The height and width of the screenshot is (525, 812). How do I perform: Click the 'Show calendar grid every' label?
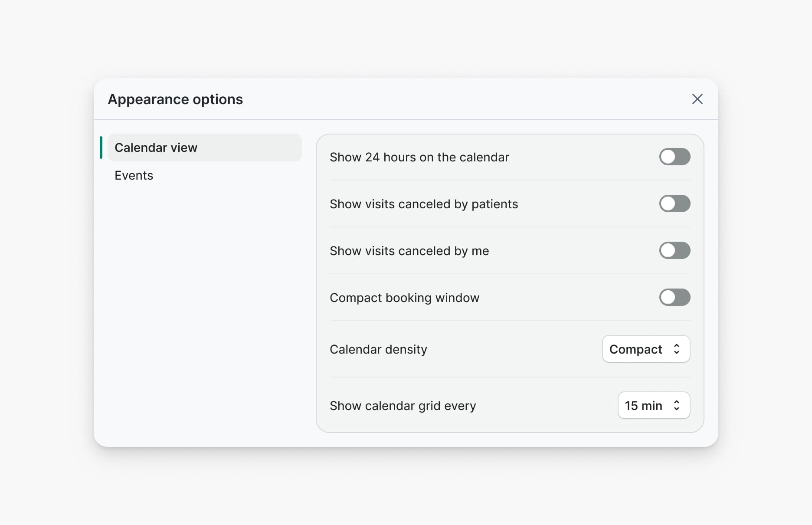point(403,406)
